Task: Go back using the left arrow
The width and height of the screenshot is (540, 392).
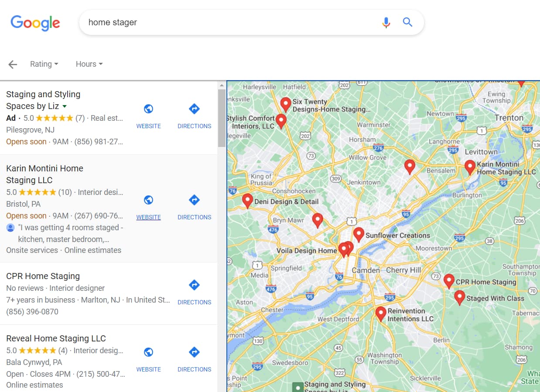Action: 13,65
